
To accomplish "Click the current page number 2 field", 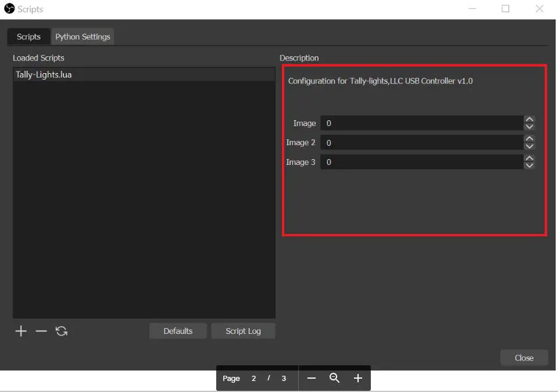I will point(254,378).
